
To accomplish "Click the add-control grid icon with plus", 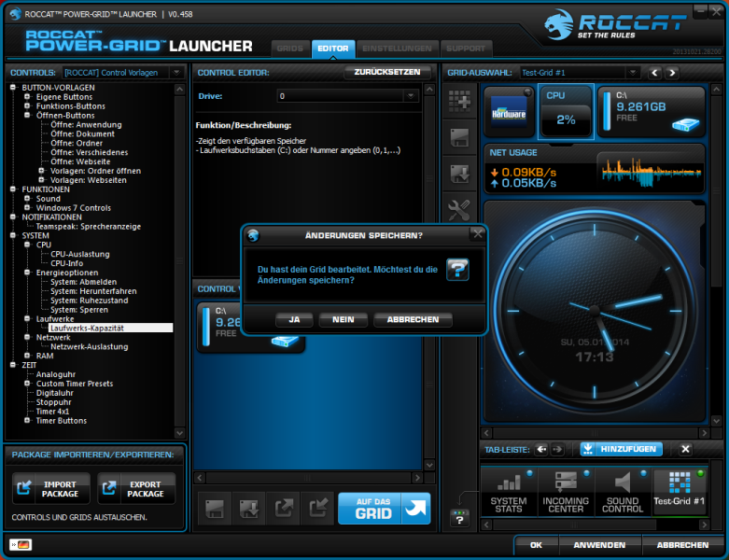I will 459,101.
